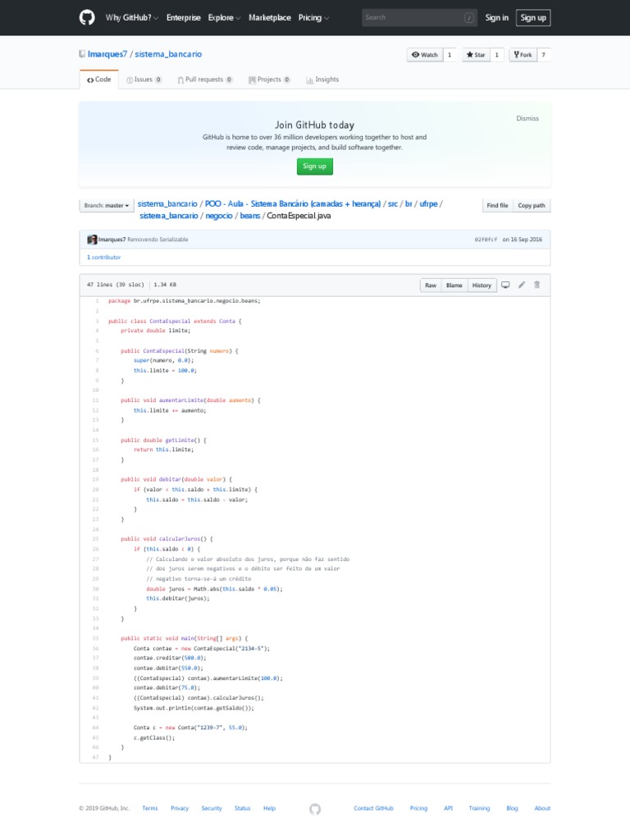This screenshot has height=840, width=630.
Task: Select the Code tab
Action: (99, 80)
